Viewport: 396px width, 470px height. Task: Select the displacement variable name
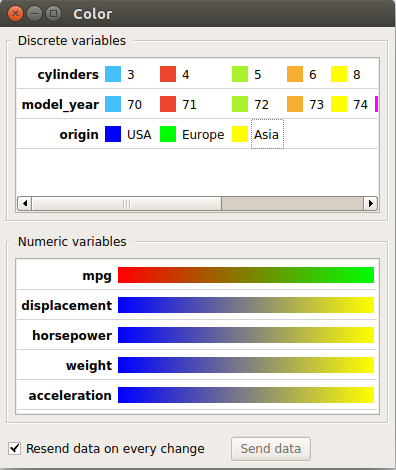(x=66, y=306)
